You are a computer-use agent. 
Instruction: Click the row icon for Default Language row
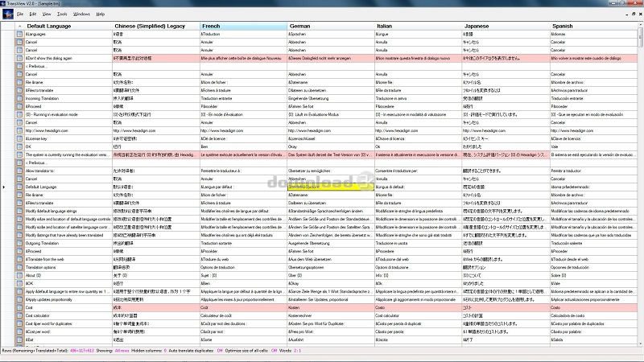(19, 187)
